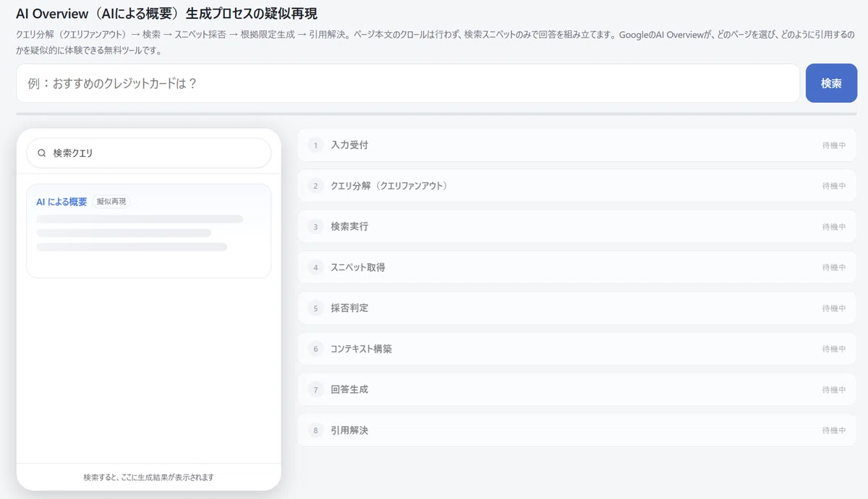
Task: Click the AI Overview 生成プロセスの疑似再現 title
Action: click(x=166, y=14)
